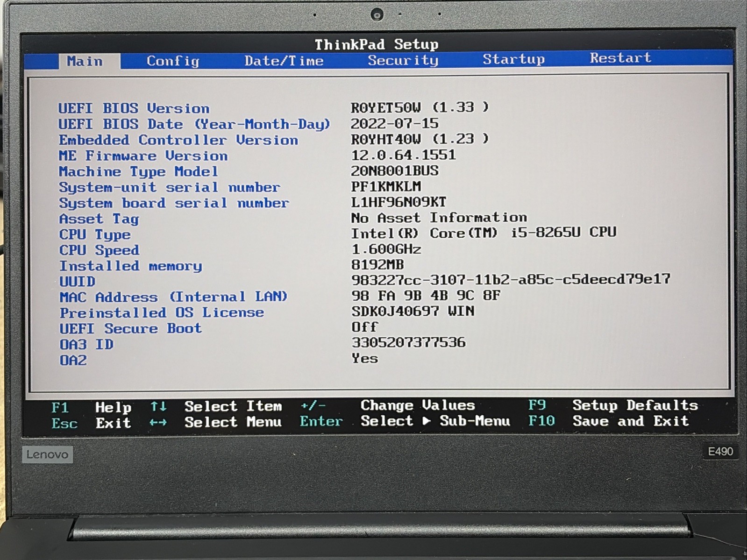Viewport: 747px width, 560px height.
Task: Click the webcam lens above the screen
Action: point(377,14)
